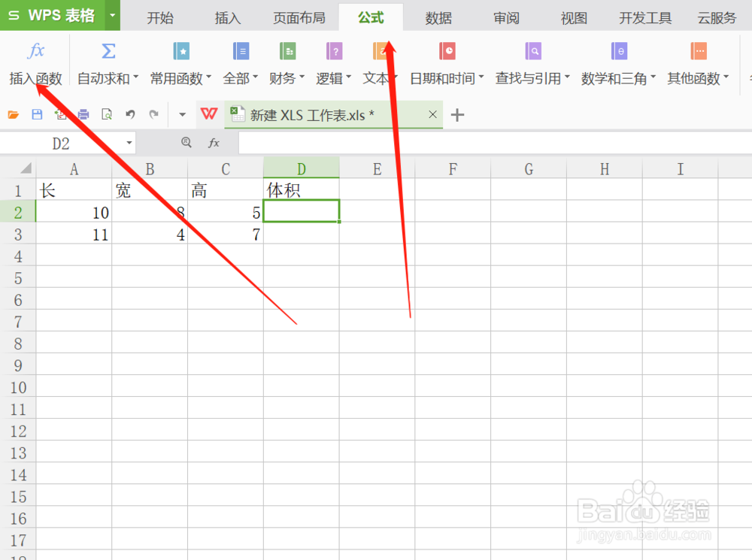Switch to the 页面布局 tab
The width and height of the screenshot is (752, 560).
click(299, 18)
